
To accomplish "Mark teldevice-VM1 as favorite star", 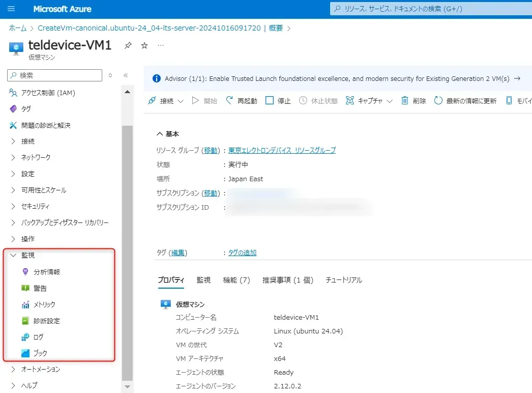I will click(x=144, y=46).
